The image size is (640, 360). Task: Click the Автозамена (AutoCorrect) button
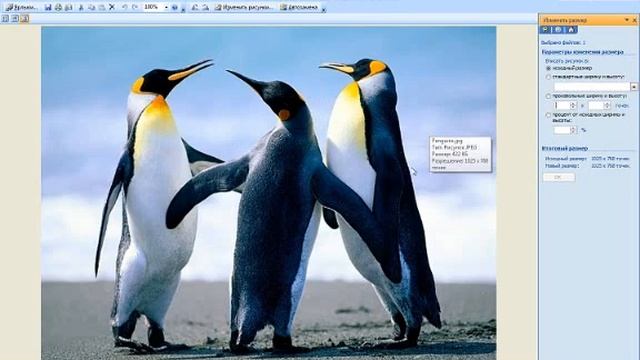pos(300,7)
